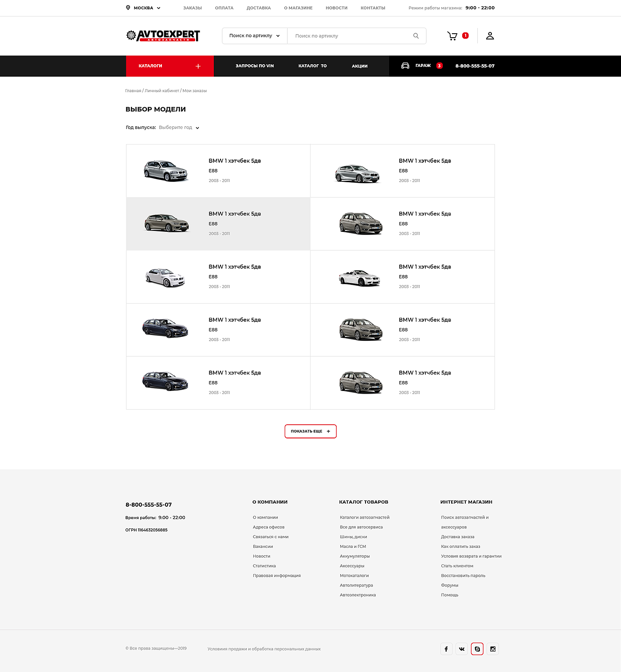This screenshot has width=621, height=672.
Task: Open Каталог ТО section
Action: [x=313, y=66]
